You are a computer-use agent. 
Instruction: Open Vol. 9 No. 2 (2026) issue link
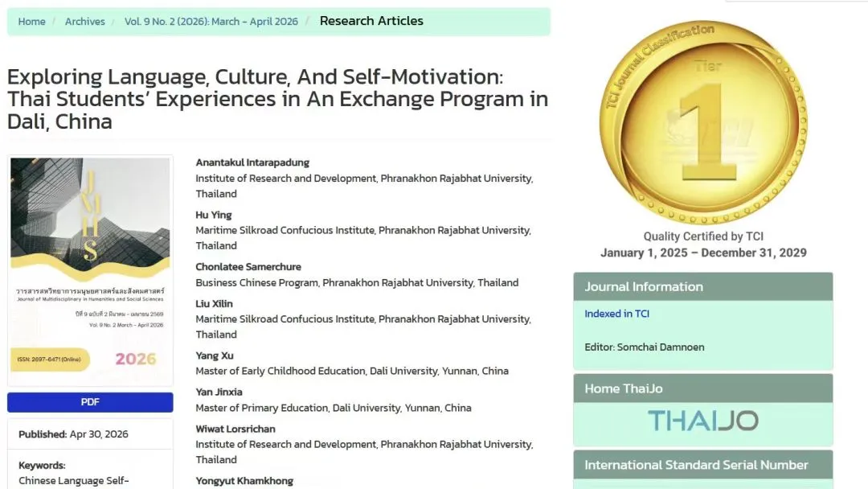point(211,22)
